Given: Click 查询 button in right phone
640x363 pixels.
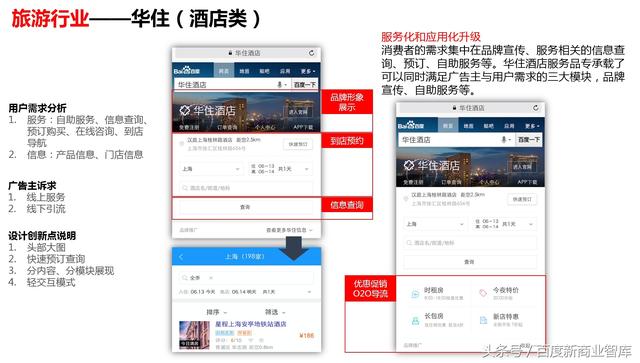Looking at the screenshot, I should (x=470, y=262).
